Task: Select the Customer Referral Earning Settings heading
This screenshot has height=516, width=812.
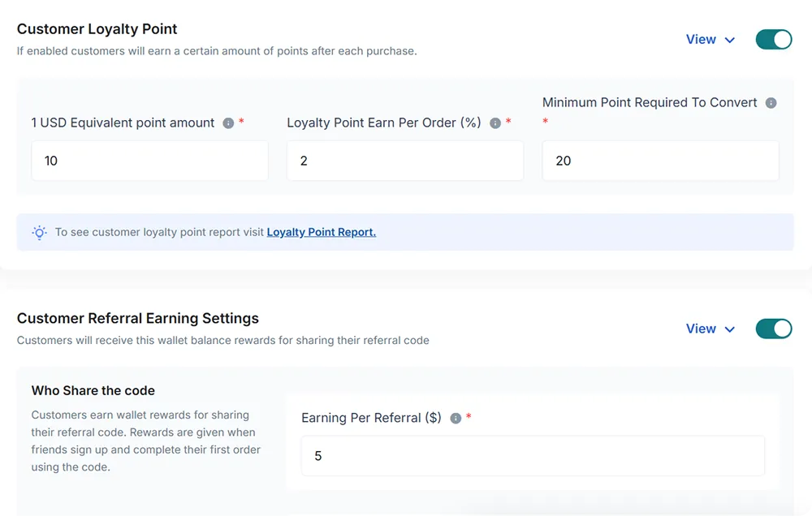Action: [x=138, y=318]
